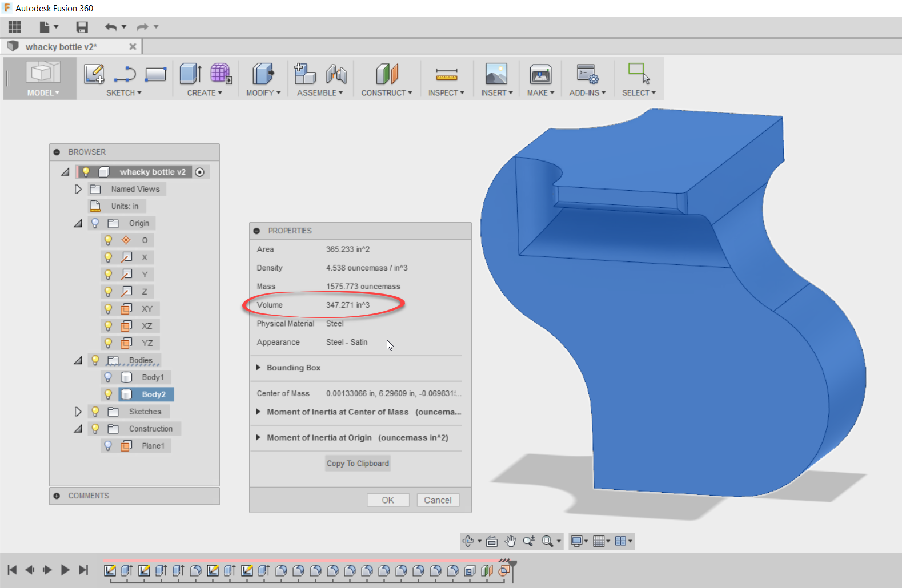Activate the Select cursor tool
902x588 pixels.
click(x=639, y=74)
